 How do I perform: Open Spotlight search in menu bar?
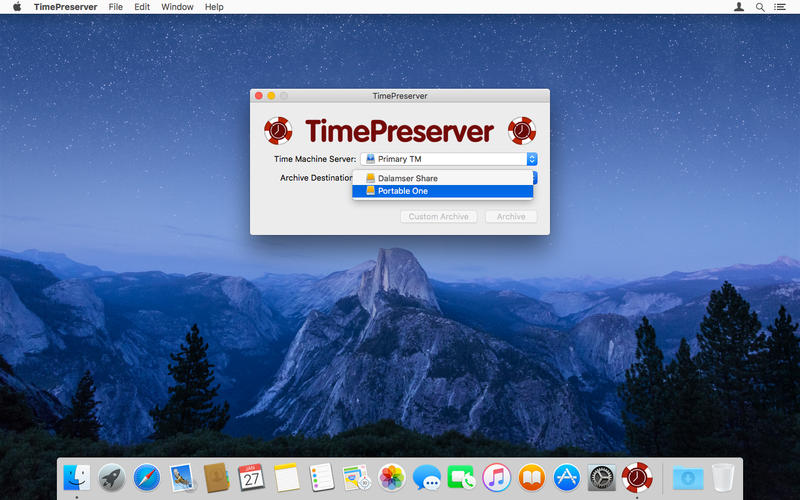click(x=760, y=7)
